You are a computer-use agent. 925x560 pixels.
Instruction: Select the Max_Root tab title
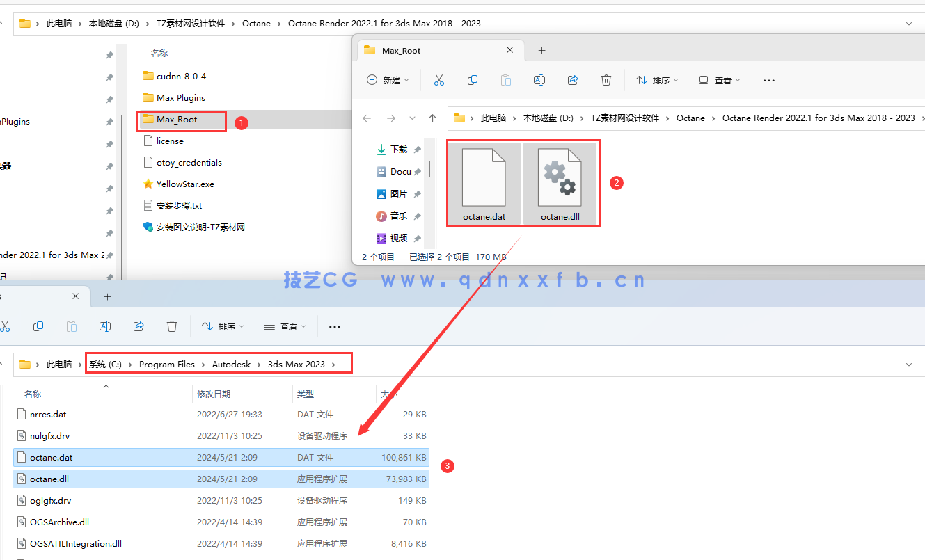[x=401, y=51]
